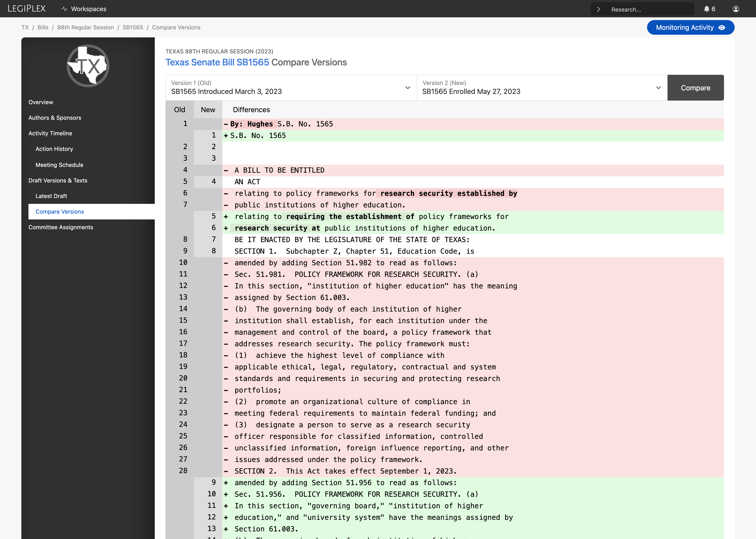Image resolution: width=756 pixels, height=539 pixels.
Task: Open the user account icon
Action: pos(736,9)
